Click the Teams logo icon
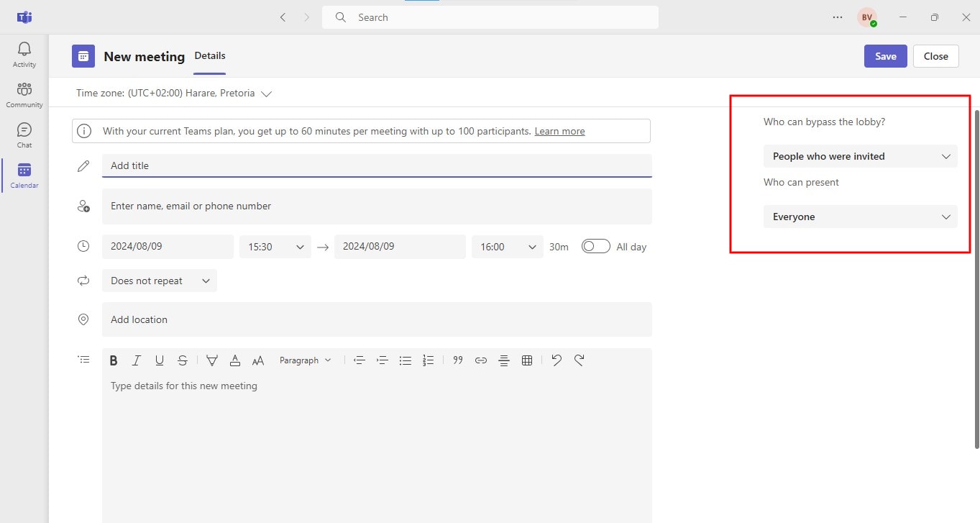 coord(24,17)
